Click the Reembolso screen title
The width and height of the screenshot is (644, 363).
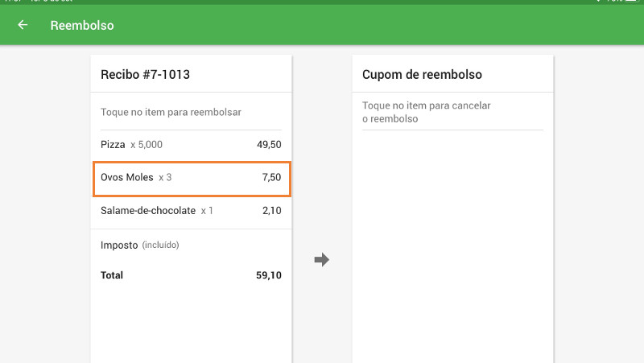coord(82,26)
